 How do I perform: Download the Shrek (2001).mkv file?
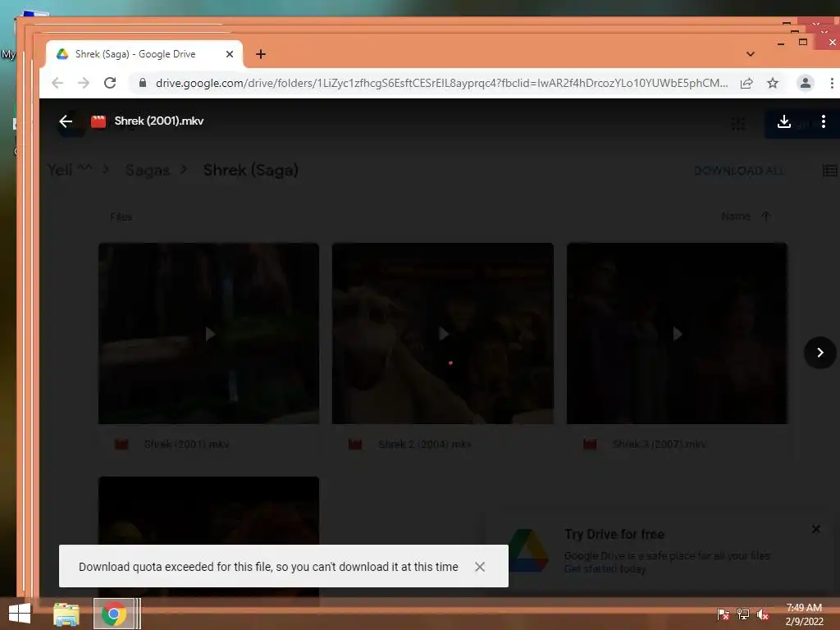point(783,121)
